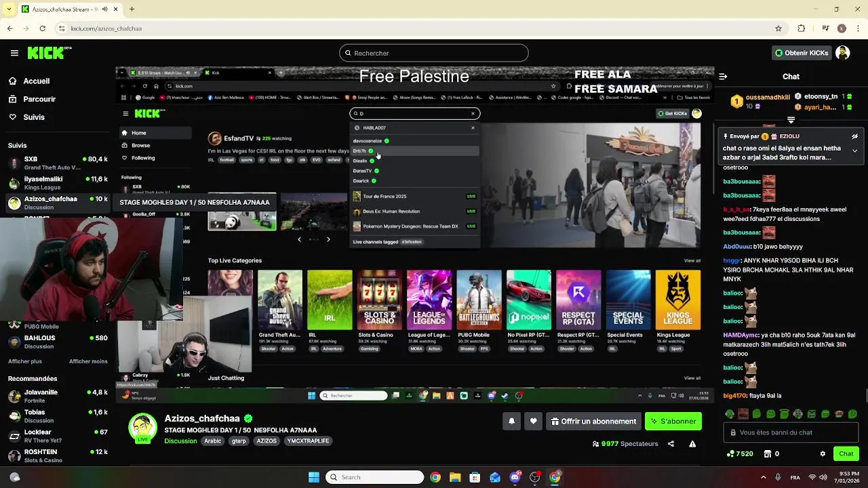Click Afficher plus link
This screenshot has height=488, width=868.
click(25, 361)
